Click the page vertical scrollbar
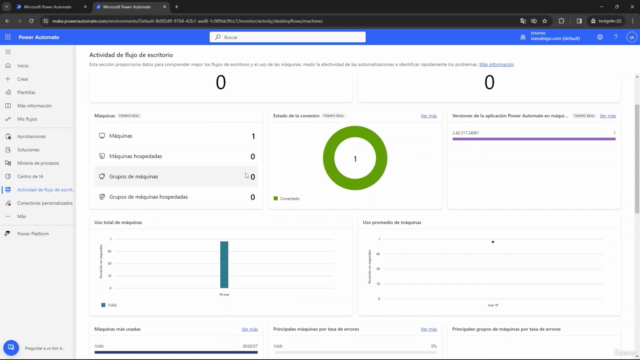 (637, 159)
